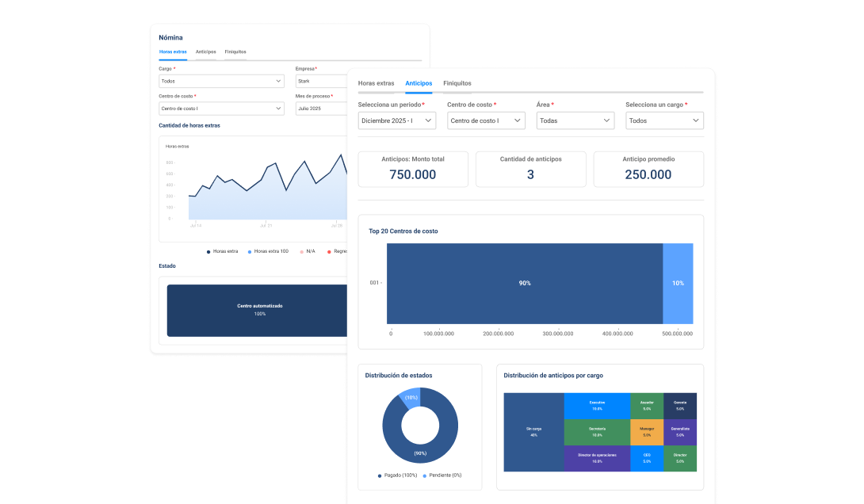864x504 pixels.
Task: Open Horas extras tab in front panel
Action: (x=376, y=83)
